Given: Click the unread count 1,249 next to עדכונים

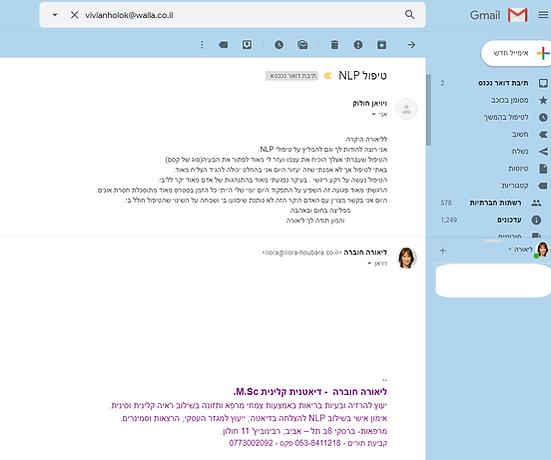Looking at the screenshot, I should tap(449, 220).
